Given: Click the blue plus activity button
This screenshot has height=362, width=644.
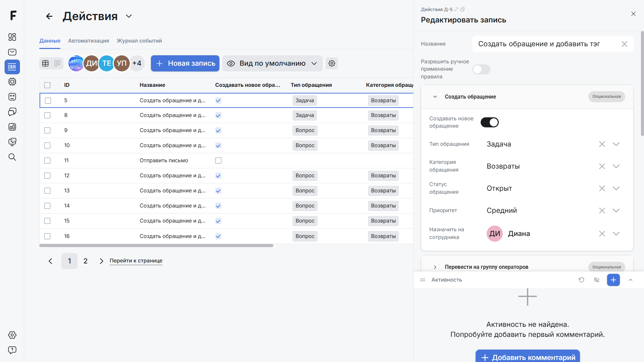Looking at the screenshot, I should pos(613,280).
